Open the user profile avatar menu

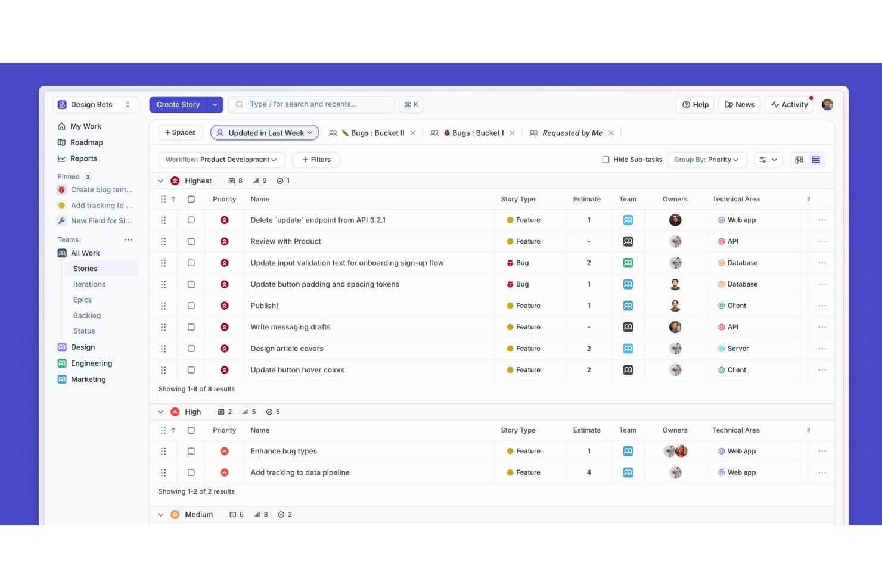pos(827,104)
